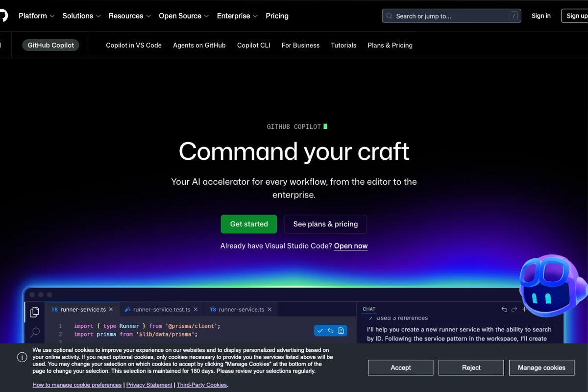Expand the Platform menu

(37, 16)
